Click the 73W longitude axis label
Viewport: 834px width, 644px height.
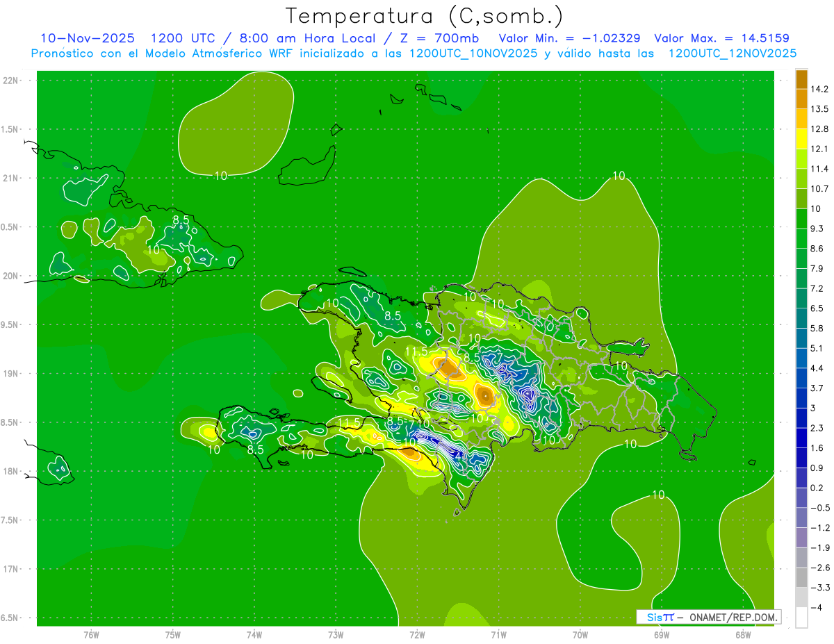[336, 634]
